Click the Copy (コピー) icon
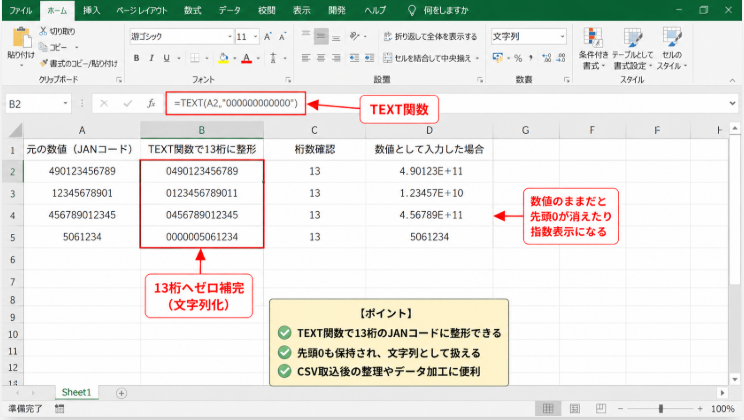Viewport: 744px width, 420px height. click(43, 47)
